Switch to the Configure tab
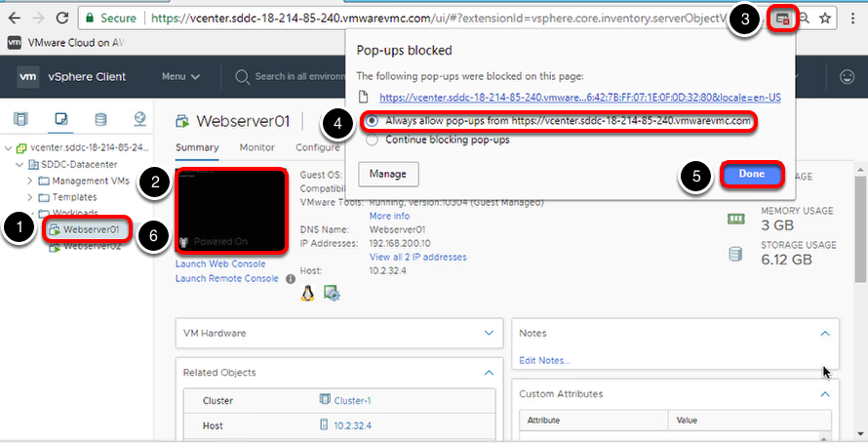Screen dimensions: 868x447 click(318, 147)
